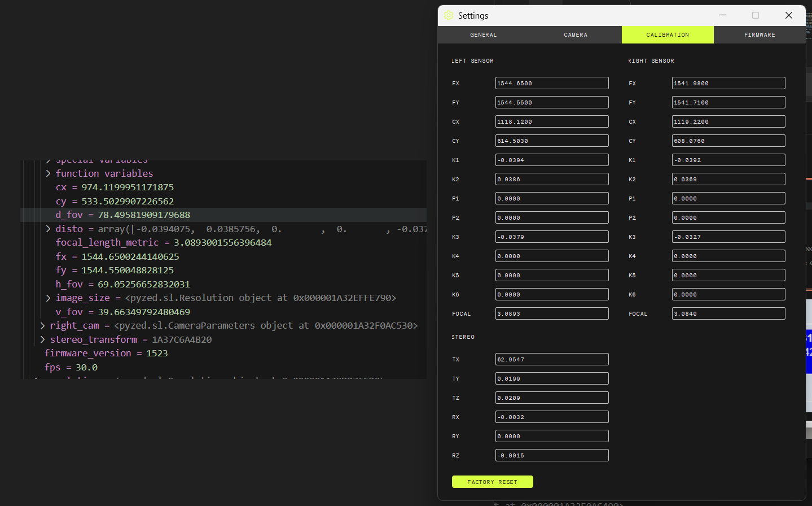
Task: Expand the right_cam CameraParameters entry
Action: tap(42, 325)
